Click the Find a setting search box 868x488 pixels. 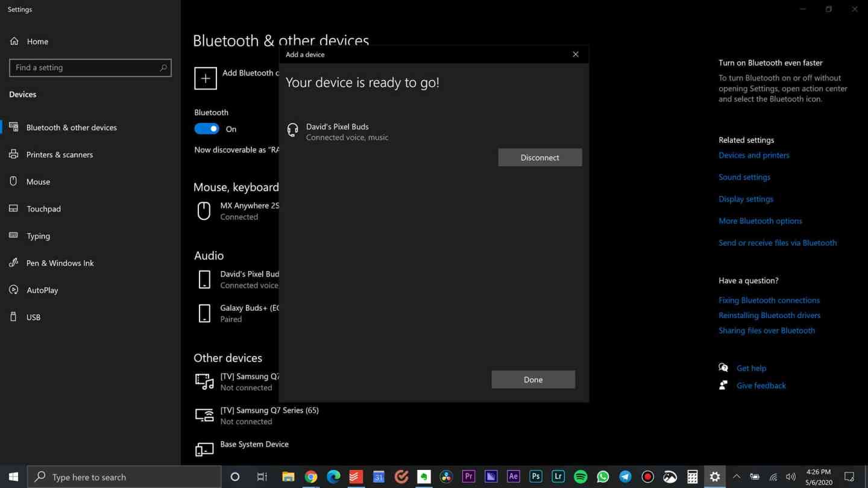(x=90, y=67)
